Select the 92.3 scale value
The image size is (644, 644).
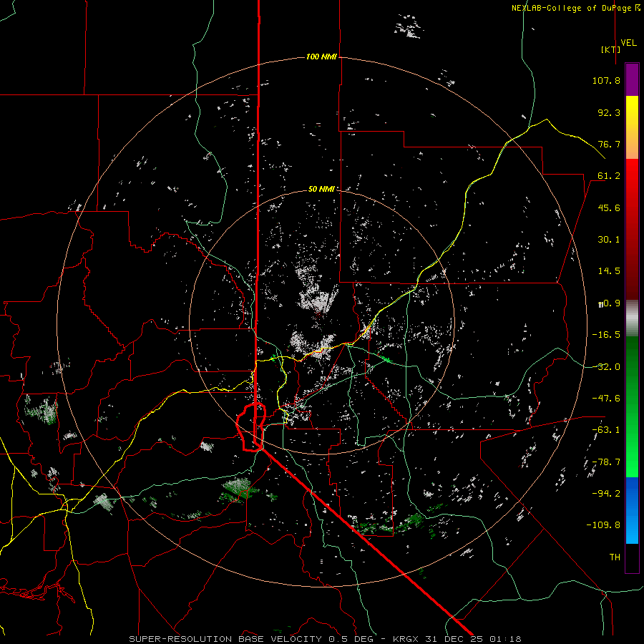click(x=609, y=112)
